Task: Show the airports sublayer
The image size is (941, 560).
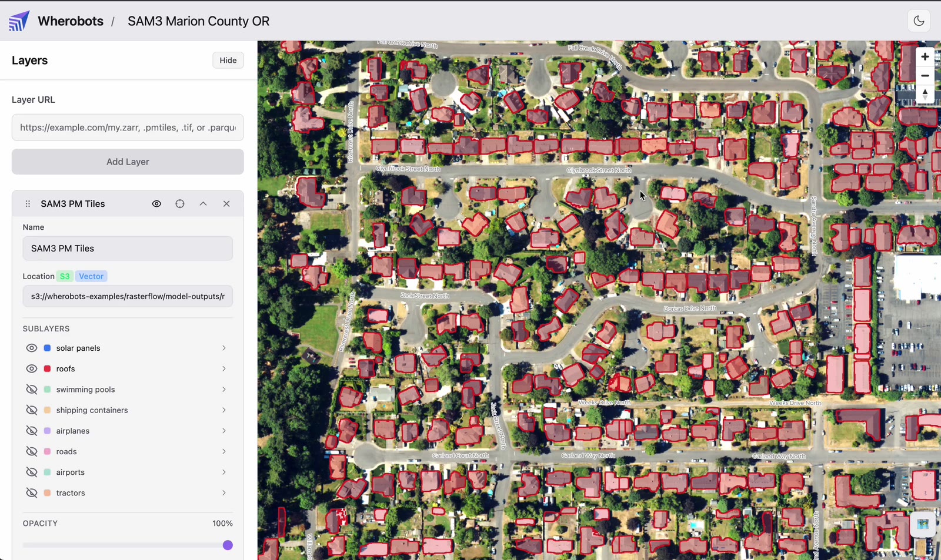Action: pyautogui.click(x=32, y=472)
